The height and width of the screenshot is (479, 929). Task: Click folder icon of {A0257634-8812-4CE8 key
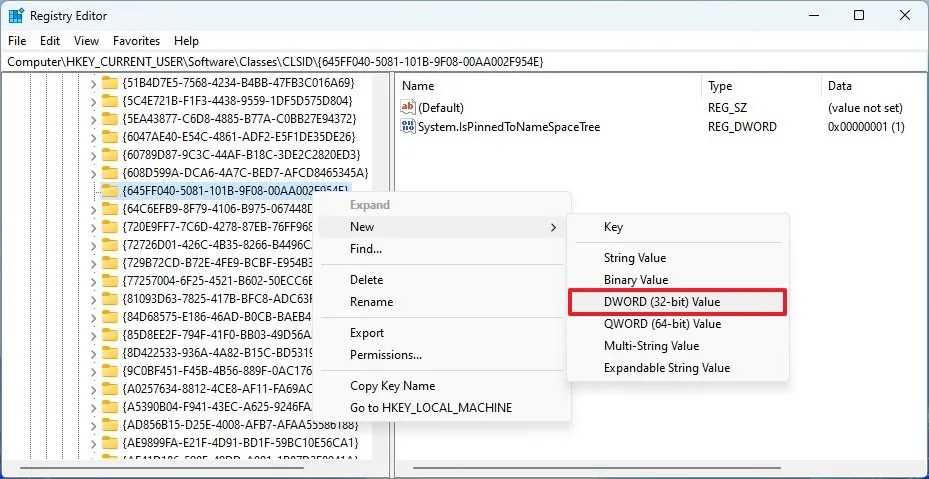coord(110,388)
